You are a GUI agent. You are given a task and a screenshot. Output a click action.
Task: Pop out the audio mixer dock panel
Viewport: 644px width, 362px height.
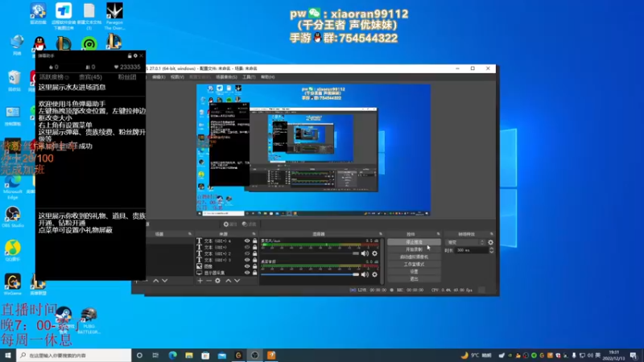coord(381,234)
